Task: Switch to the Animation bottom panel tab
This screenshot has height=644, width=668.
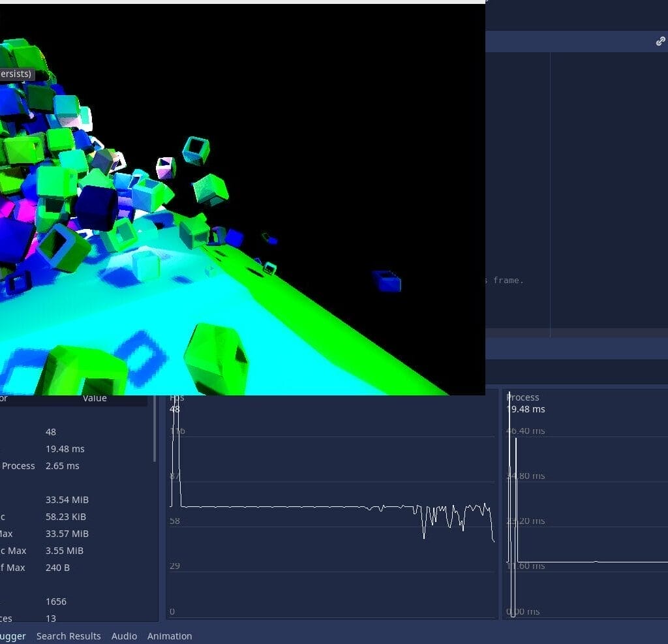Action: click(170, 636)
